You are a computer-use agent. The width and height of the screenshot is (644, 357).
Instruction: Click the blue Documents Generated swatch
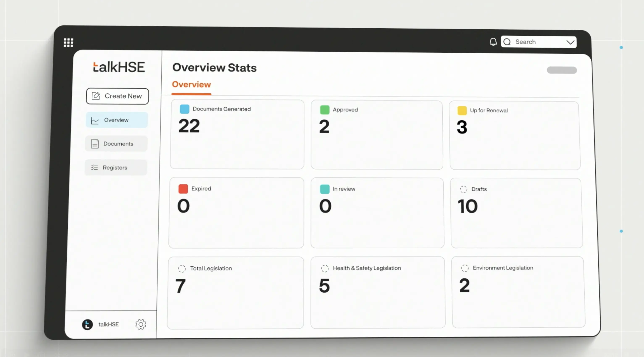[184, 109]
